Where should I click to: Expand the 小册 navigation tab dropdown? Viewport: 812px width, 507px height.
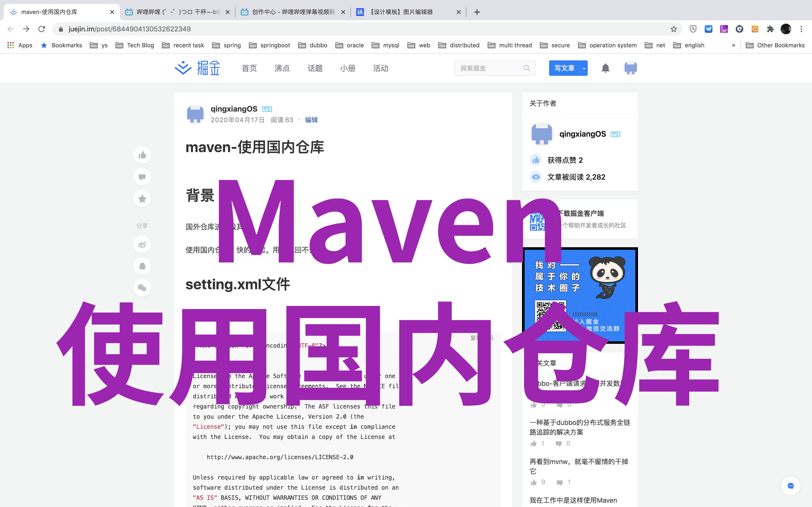[348, 68]
